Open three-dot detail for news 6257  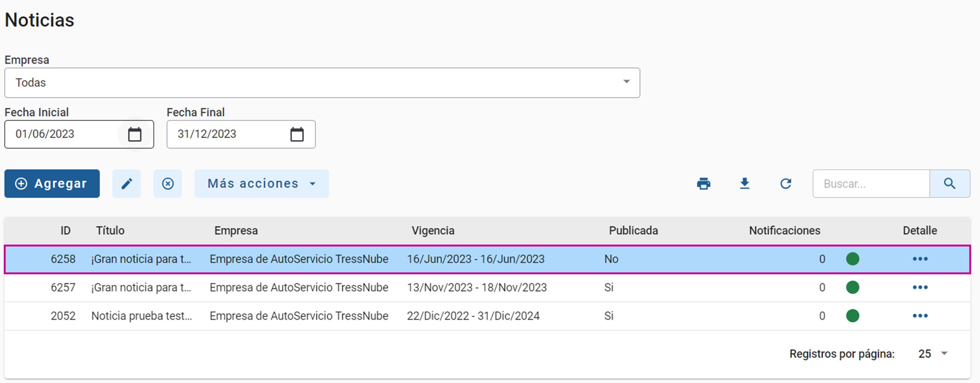coord(920,287)
